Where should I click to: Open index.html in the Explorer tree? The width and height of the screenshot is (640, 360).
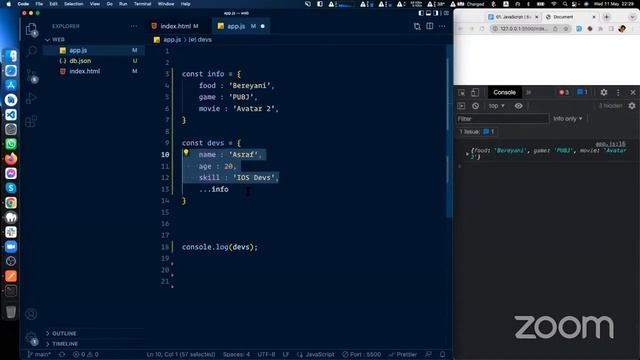(x=84, y=71)
